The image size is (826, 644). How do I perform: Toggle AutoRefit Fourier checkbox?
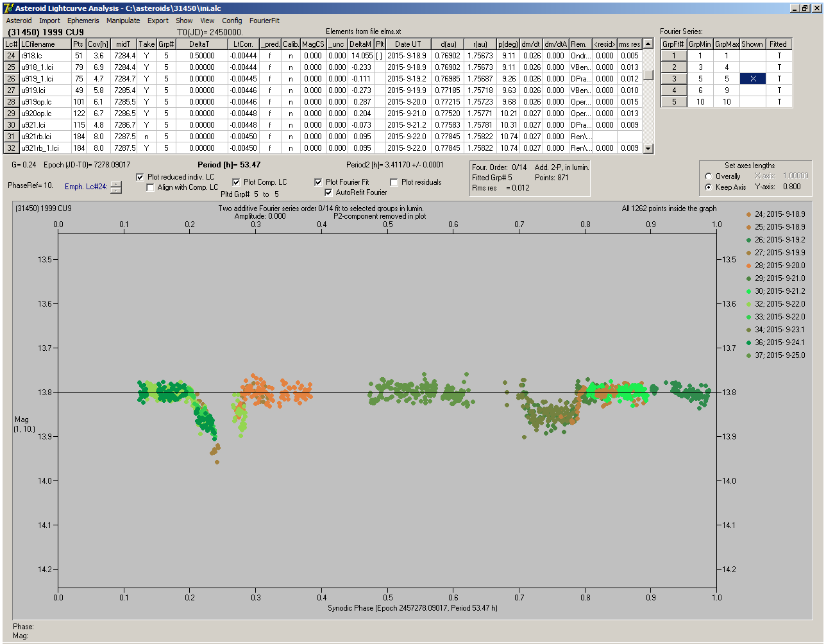[328, 192]
